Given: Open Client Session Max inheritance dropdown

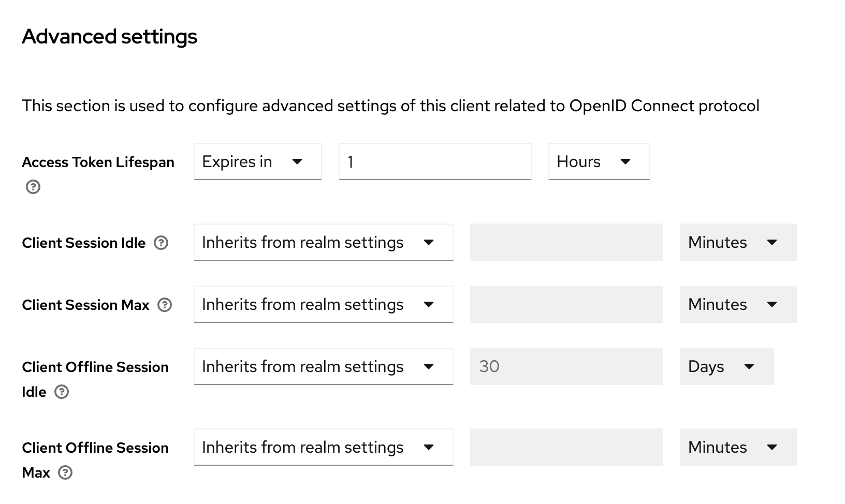Looking at the screenshot, I should [323, 304].
